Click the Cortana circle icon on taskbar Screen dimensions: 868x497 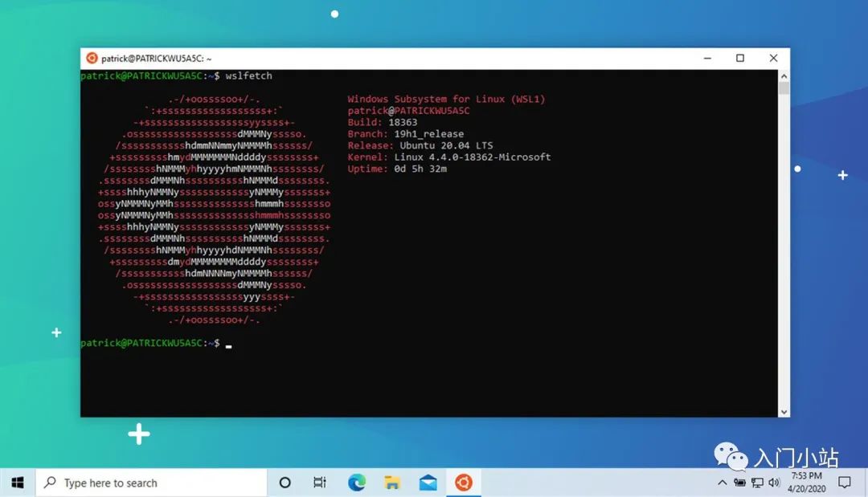(x=285, y=483)
